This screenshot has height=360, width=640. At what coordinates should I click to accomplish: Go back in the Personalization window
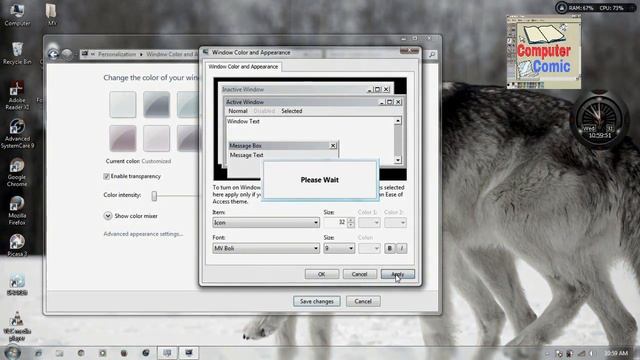(53, 54)
